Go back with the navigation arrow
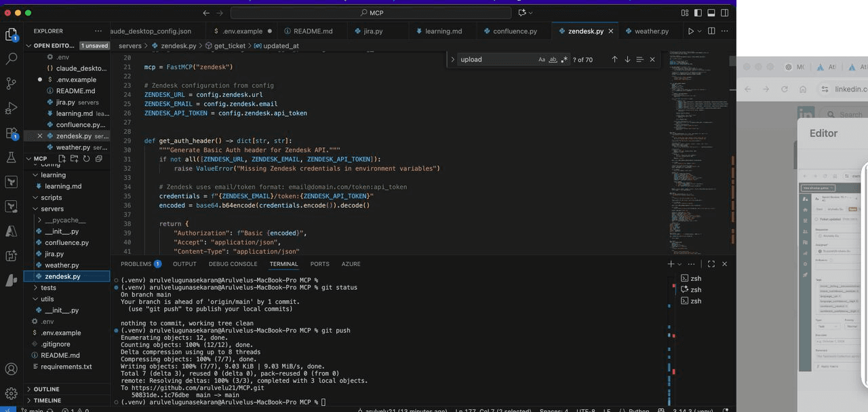The image size is (868, 412). pos(206,13)
